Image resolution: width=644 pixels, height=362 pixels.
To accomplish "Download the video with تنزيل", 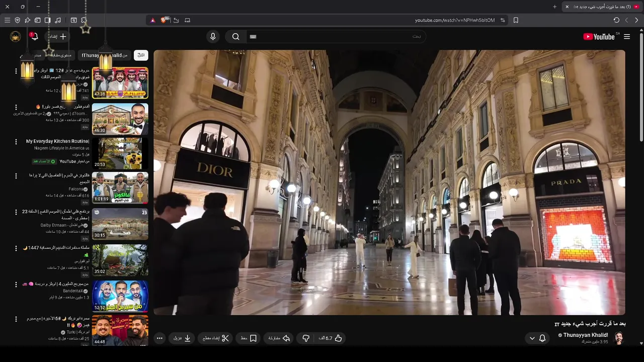I will 182,338.
